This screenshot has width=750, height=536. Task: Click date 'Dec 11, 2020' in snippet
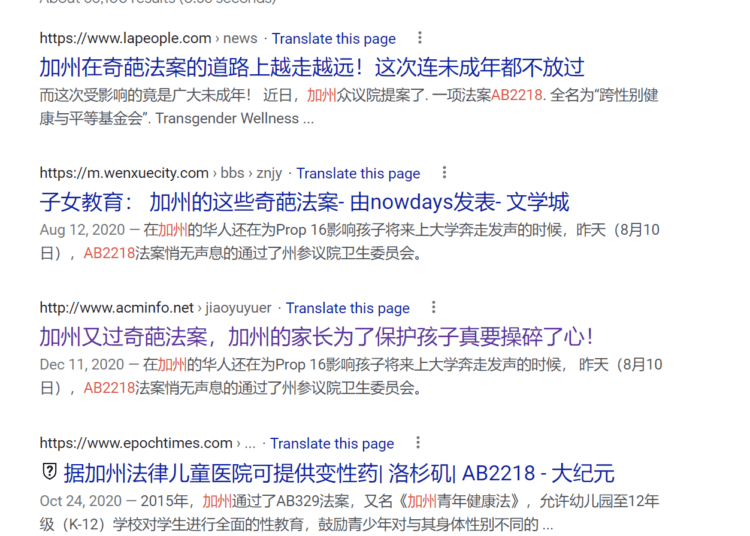tap(82, 365)
